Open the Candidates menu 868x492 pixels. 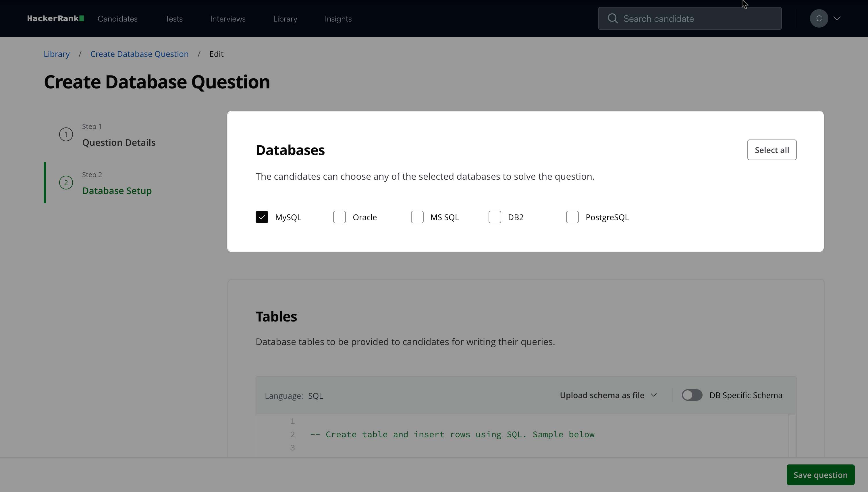tap(117, 19)
